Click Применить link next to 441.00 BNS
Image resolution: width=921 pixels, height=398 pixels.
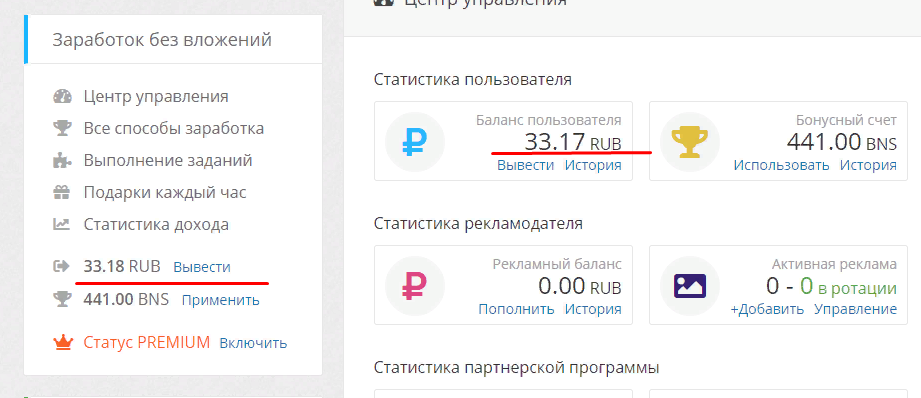tap(220, 300)
